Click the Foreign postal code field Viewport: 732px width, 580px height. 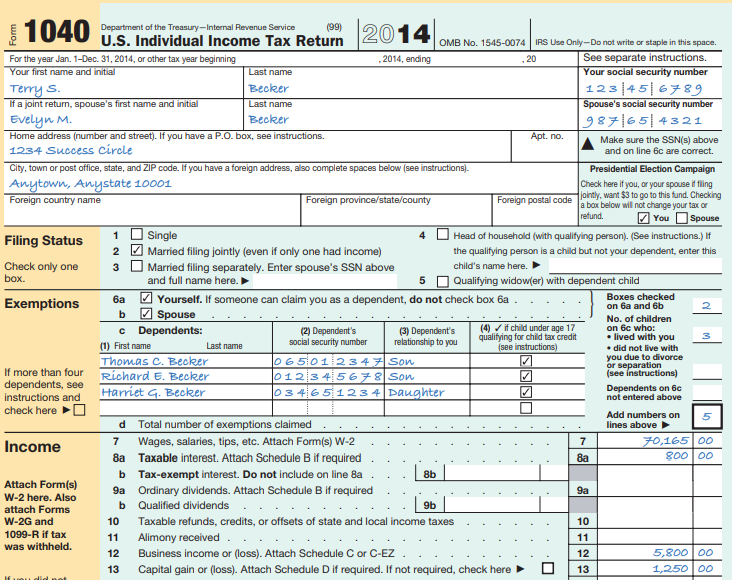coord(535,210)
